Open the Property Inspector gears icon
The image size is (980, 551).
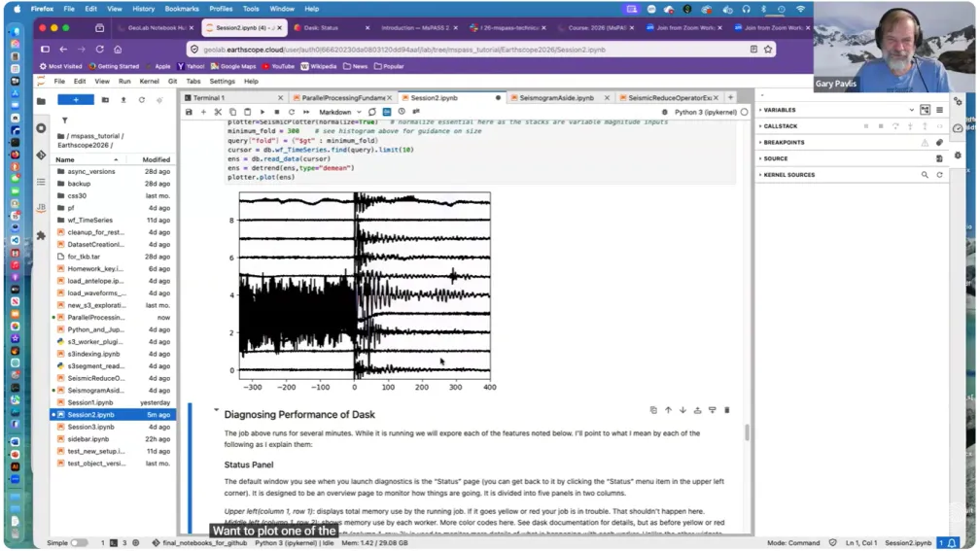959,101
